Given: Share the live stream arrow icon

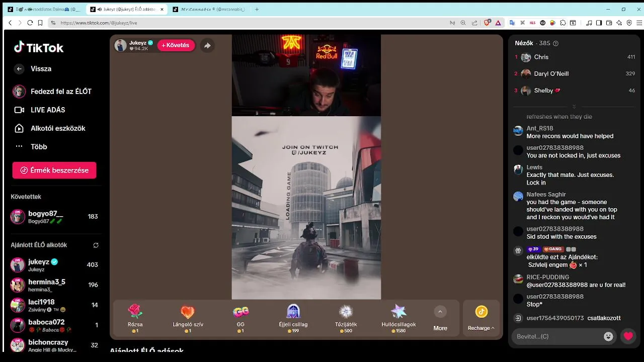Looking at the screenshot, I should pyautogui.click(x=207, y=45).
